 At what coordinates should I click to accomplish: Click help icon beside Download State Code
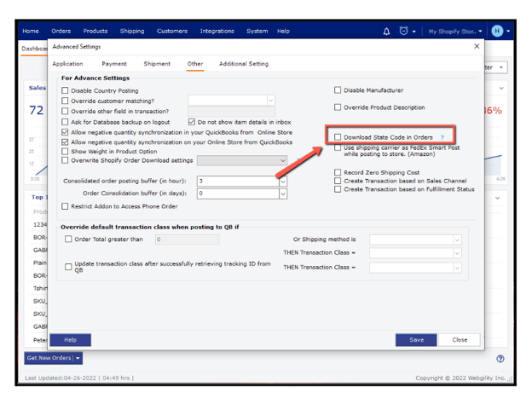click(442, 137)
